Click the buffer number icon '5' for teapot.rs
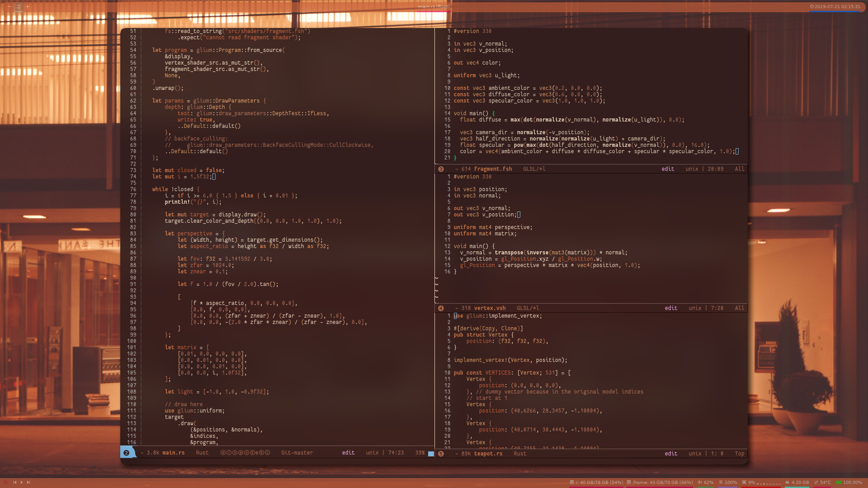 pos(441,454)
